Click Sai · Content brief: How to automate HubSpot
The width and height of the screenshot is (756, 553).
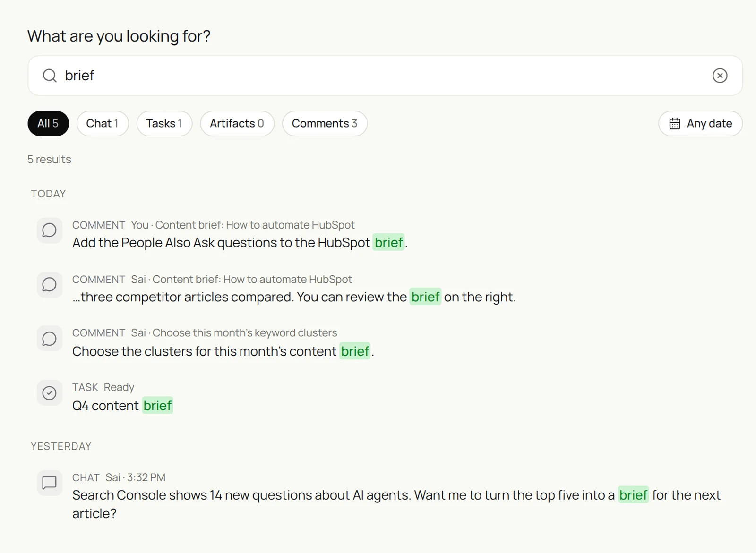tap(241, 280)
